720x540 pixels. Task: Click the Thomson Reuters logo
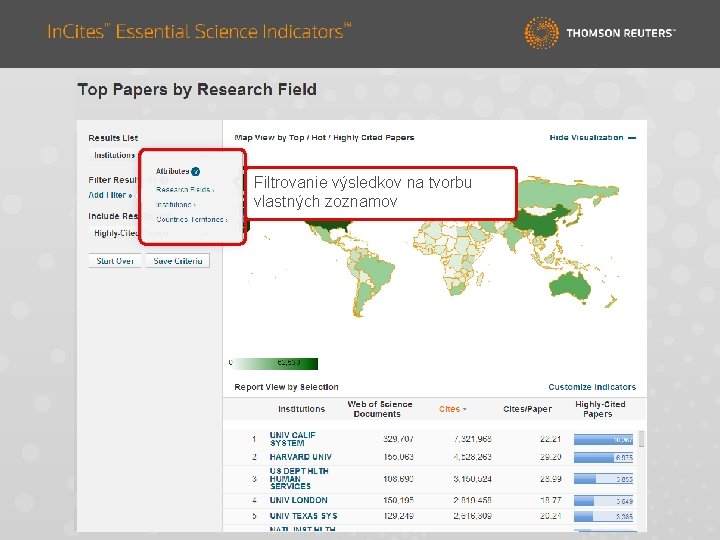[599, 33]
